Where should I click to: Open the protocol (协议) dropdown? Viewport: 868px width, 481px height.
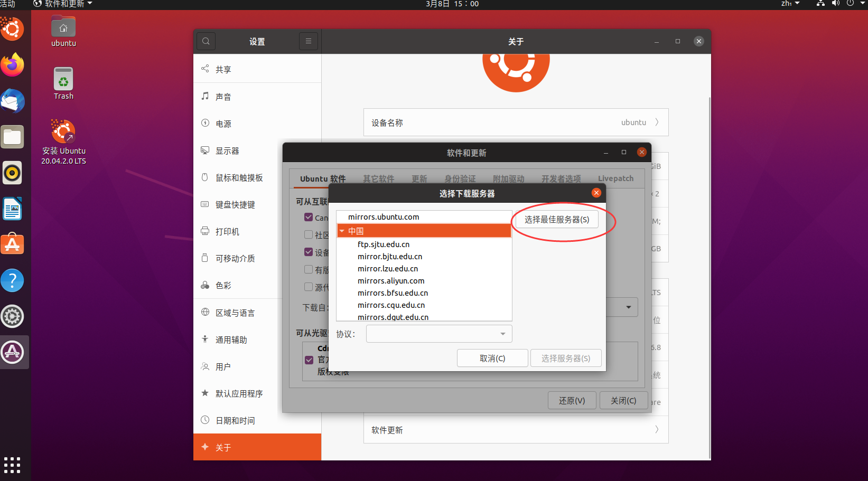[x=439, y=334]
